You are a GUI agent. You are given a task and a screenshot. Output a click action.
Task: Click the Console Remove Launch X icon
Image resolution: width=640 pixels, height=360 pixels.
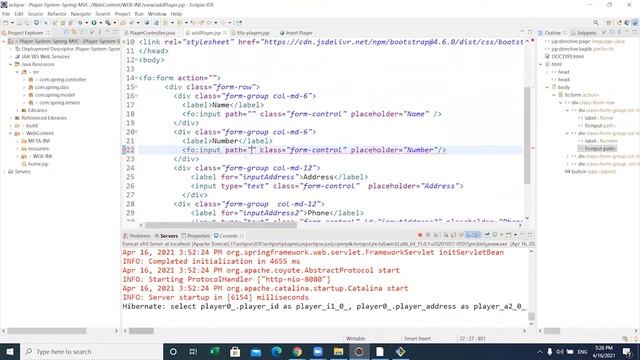[x=428, y=235]
